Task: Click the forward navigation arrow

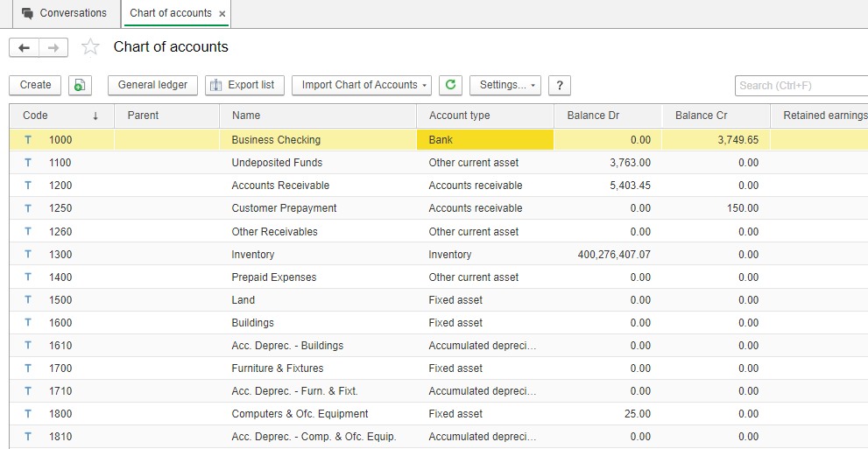Action: pyautogui.click(x=53, y=48)
